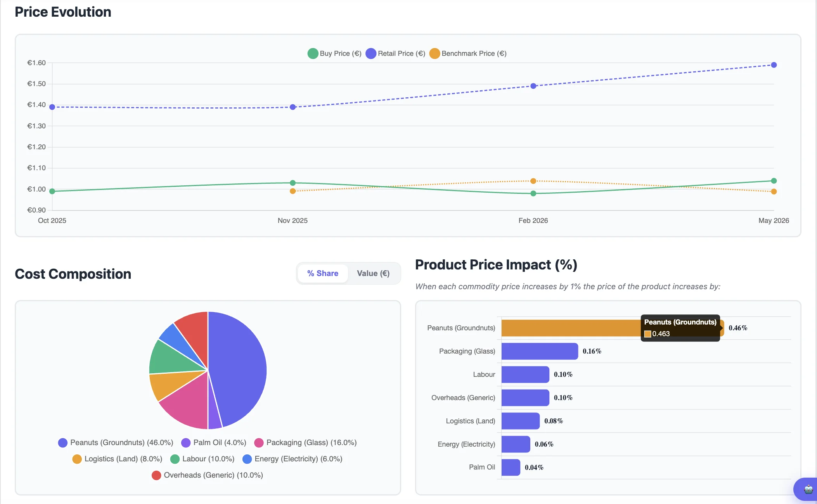Click the 0.08% value label

pyautogui.click(x=554, y=421)
